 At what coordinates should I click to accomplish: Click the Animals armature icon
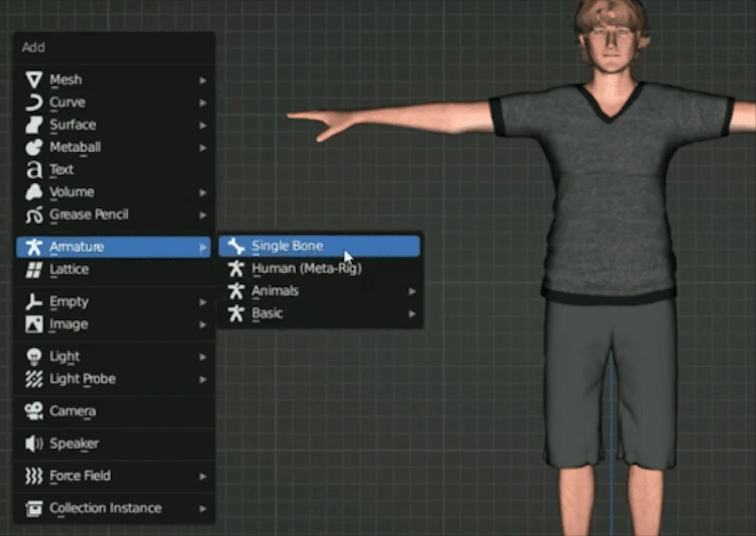pos(236,291)
